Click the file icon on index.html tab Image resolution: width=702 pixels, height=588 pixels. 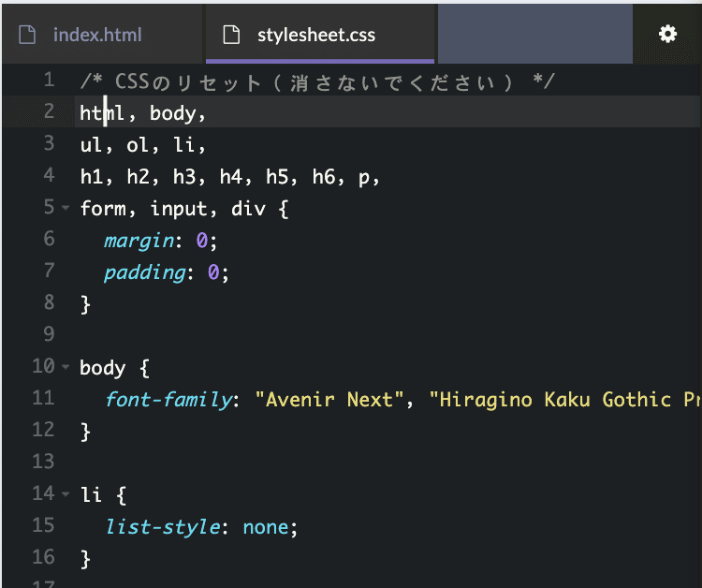point(27,35)
